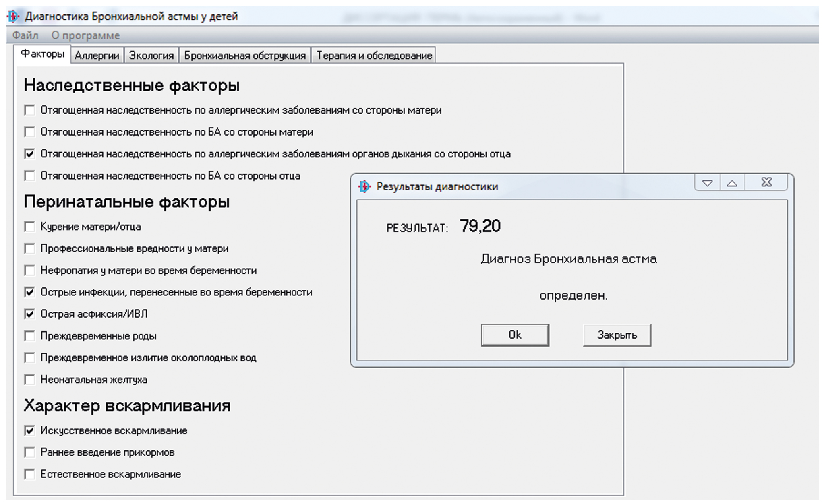The image size is (824, 504).
Task: Open the О программе menu
Action: (85, 35)
